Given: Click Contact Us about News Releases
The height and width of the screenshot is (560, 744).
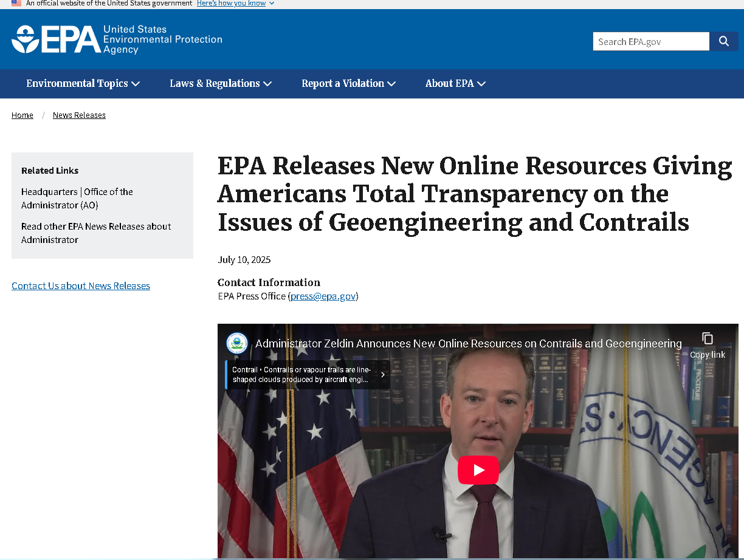Looking at the screenshot, I should (x=81, y=286).
